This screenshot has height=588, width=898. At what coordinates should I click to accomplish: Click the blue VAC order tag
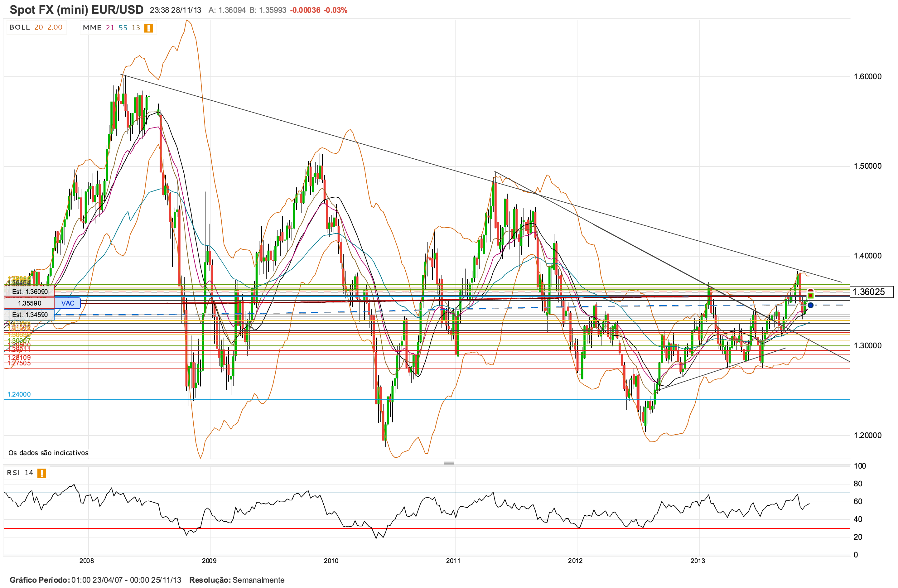[x=68, y=303]
